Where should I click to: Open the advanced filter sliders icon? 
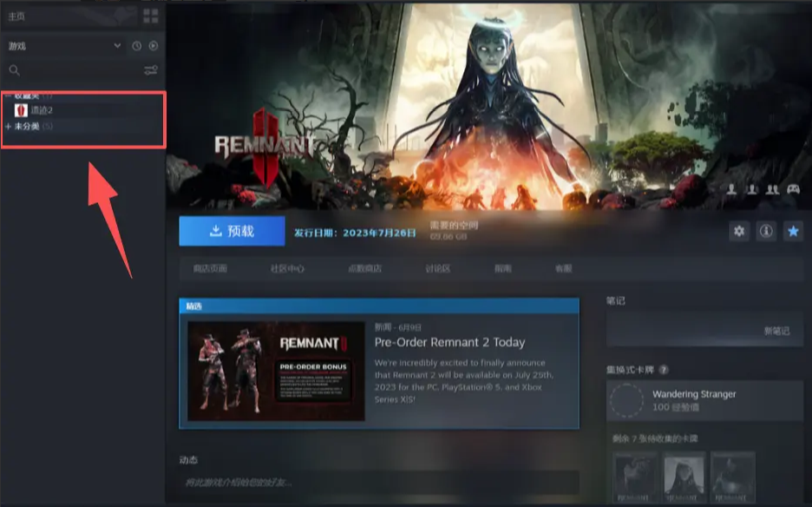point(151,70)
